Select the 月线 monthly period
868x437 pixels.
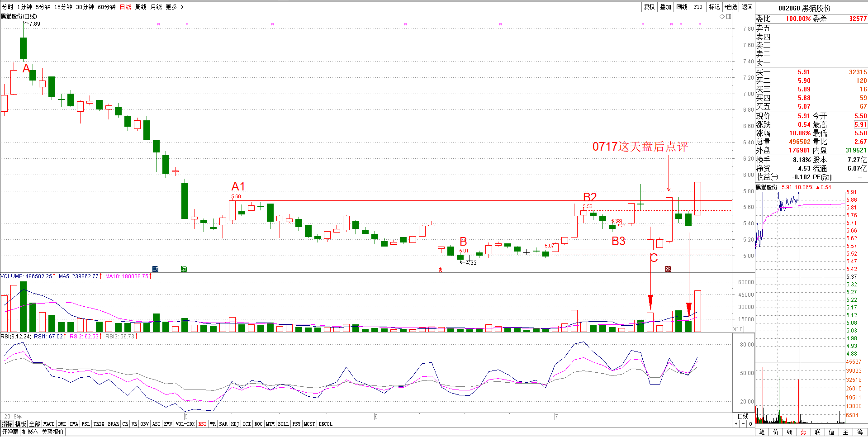[x=157, y=7]
